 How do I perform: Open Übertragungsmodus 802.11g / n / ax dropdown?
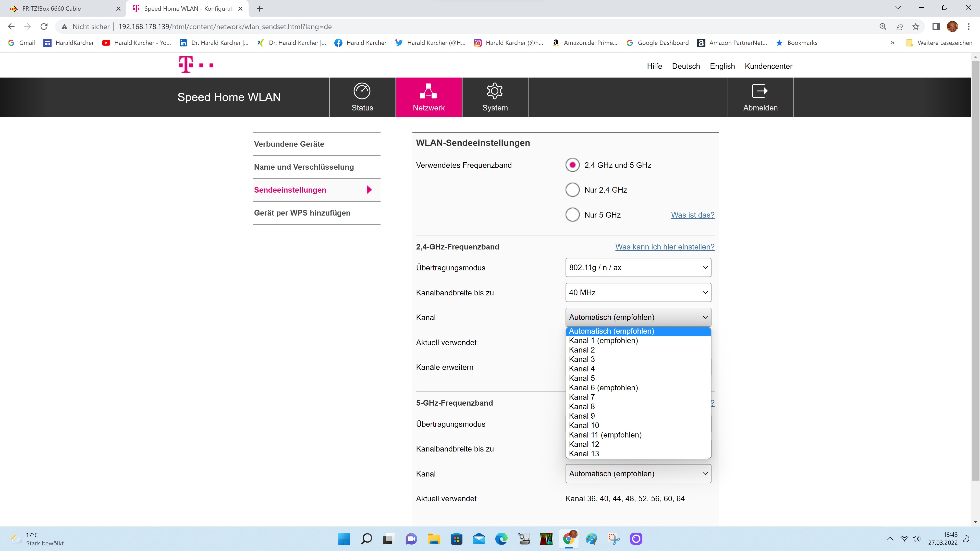tap(638, 268)
